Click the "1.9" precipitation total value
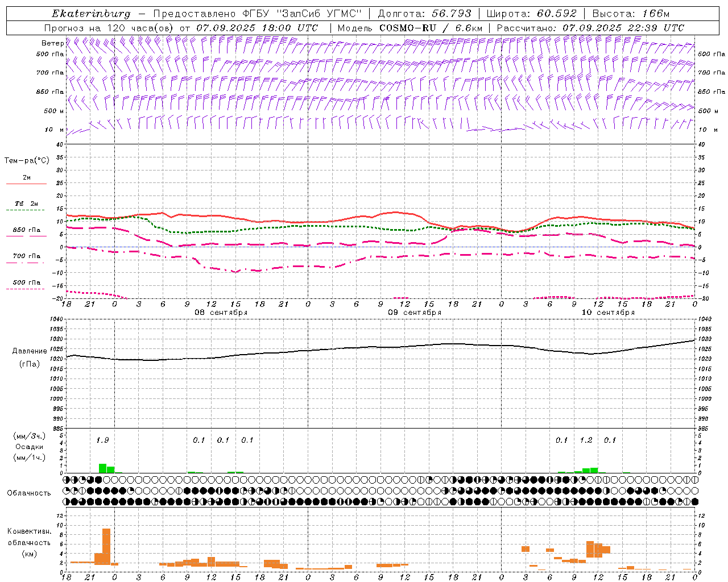The image size is (728, 582). 102,440
